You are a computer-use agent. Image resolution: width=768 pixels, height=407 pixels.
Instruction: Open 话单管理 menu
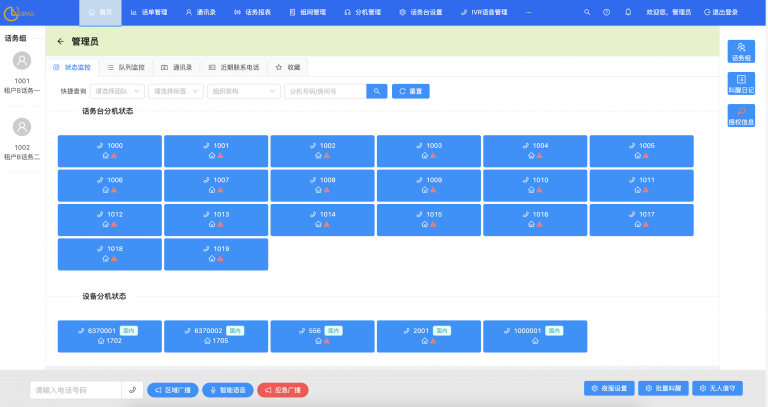(x=149, y=12)
